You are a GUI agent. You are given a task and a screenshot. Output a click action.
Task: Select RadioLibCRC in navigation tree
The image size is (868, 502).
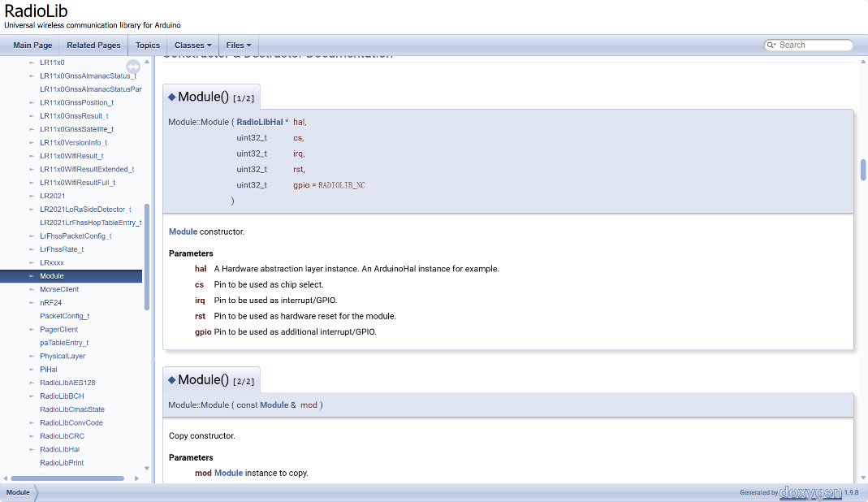[62, 435]
